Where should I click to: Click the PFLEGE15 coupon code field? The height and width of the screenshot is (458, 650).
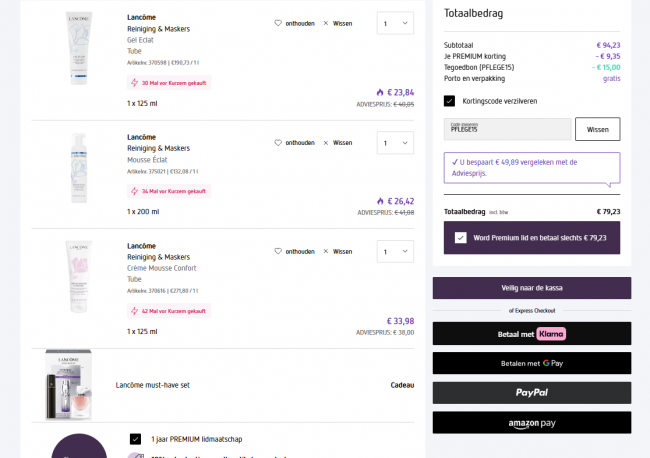tap(507, 129)
